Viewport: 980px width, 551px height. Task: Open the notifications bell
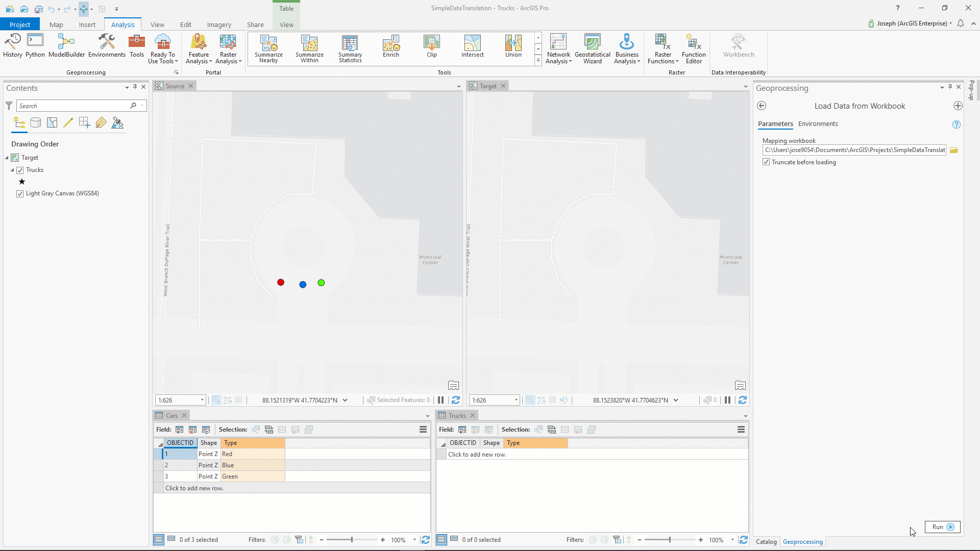coord(961,23)
